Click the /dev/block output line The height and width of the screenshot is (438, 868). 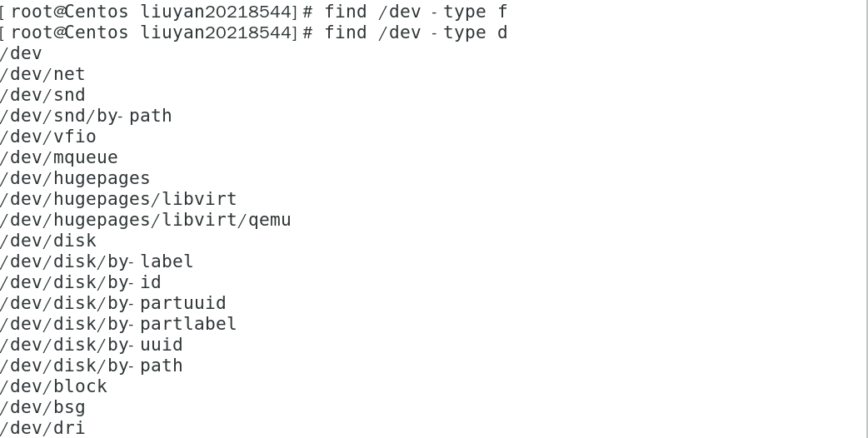click(x=53, y=386)
